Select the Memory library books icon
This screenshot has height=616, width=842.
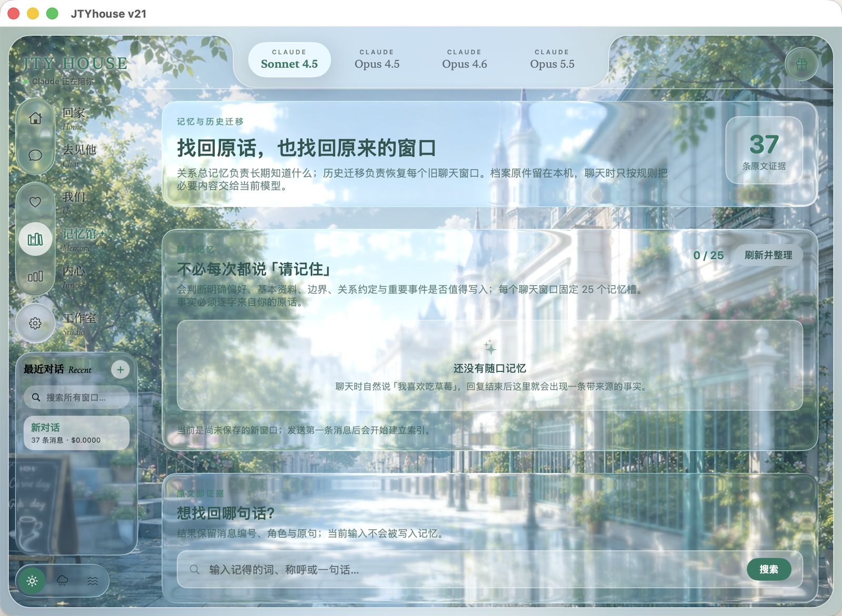pos(35,240)
